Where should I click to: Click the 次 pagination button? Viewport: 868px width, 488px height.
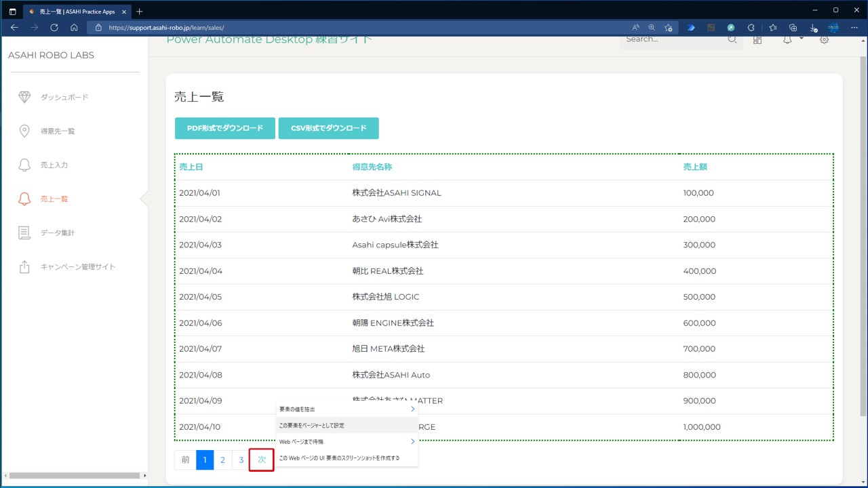[262, 460]
